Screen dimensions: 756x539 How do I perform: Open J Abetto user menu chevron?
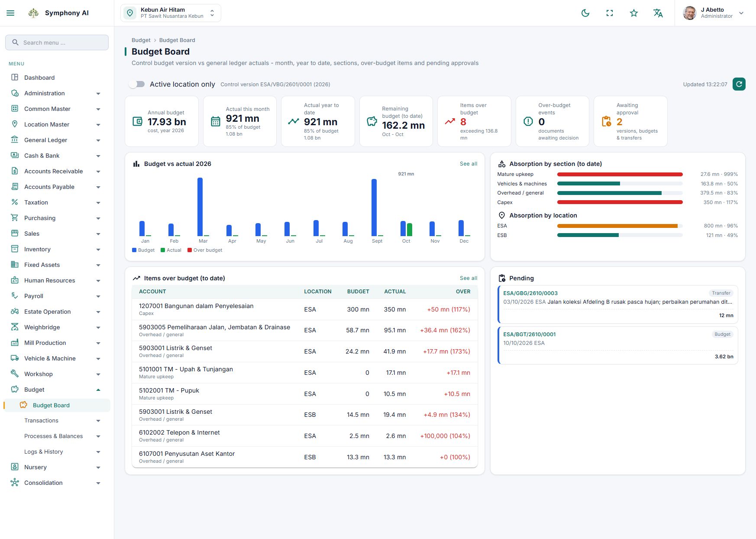point(741,13)
